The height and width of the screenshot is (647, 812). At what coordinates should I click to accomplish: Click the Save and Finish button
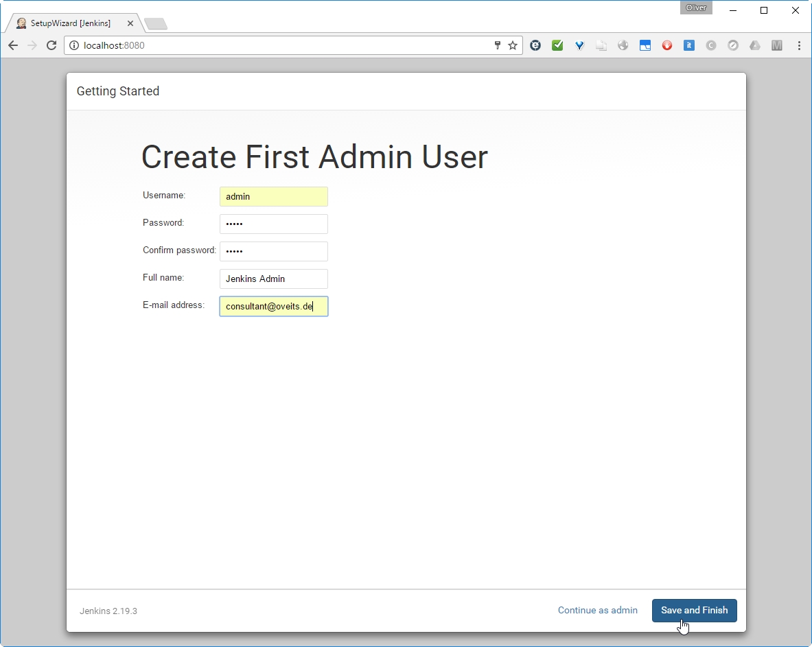pos(694,611)
